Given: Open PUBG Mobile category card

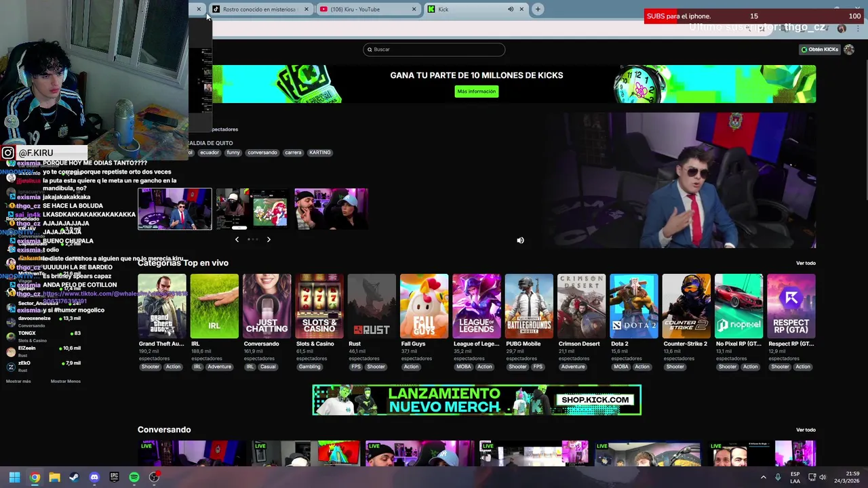Looking at the screenshot, I should 529,307.
